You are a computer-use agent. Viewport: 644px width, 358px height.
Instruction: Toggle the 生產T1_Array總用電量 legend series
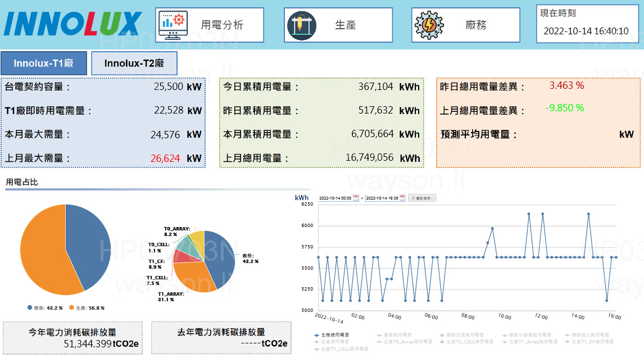530,342
